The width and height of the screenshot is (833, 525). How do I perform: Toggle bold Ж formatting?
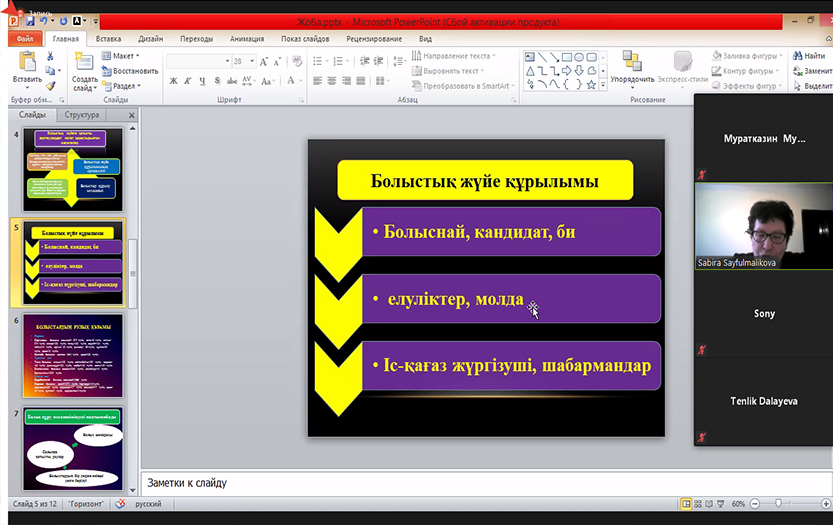pyautogui.click(x=173, y=80)
